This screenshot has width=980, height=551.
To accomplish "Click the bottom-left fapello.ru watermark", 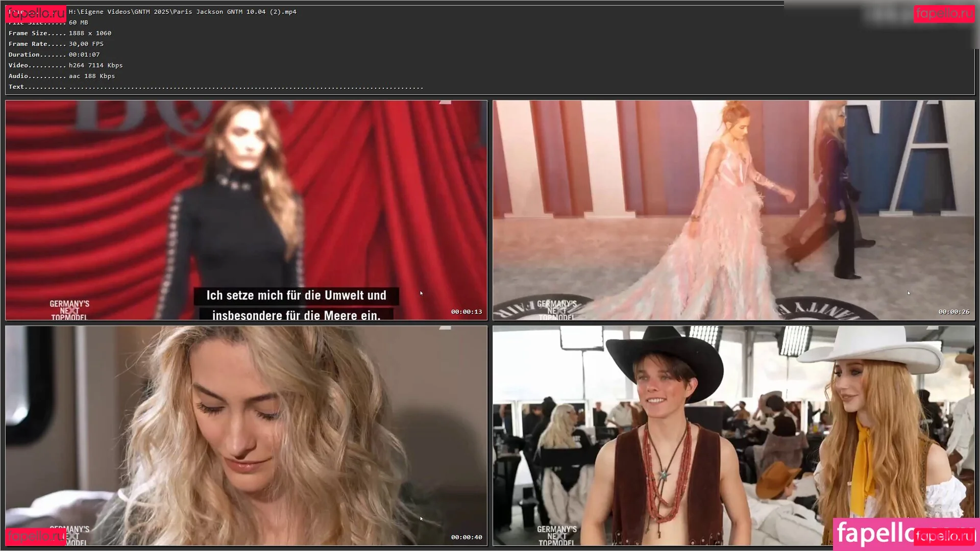I will (36, 536).
